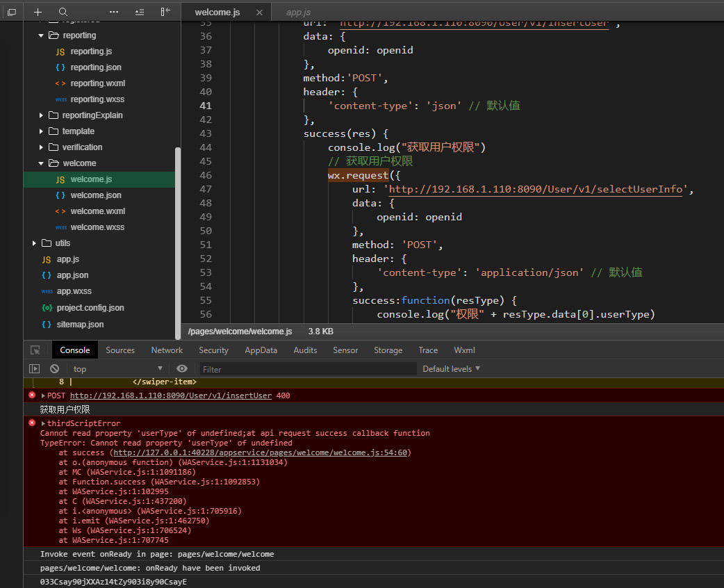Switch to the Network tab
Screen dimensions: 724x588
coord(167,350)
